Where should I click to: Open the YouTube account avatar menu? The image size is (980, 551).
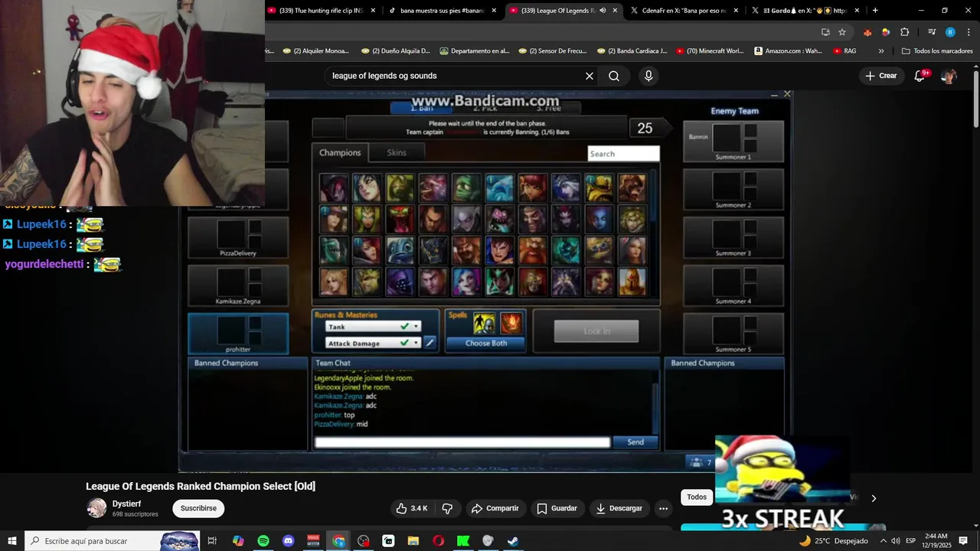pyautogui.click(x=949, y=76)
